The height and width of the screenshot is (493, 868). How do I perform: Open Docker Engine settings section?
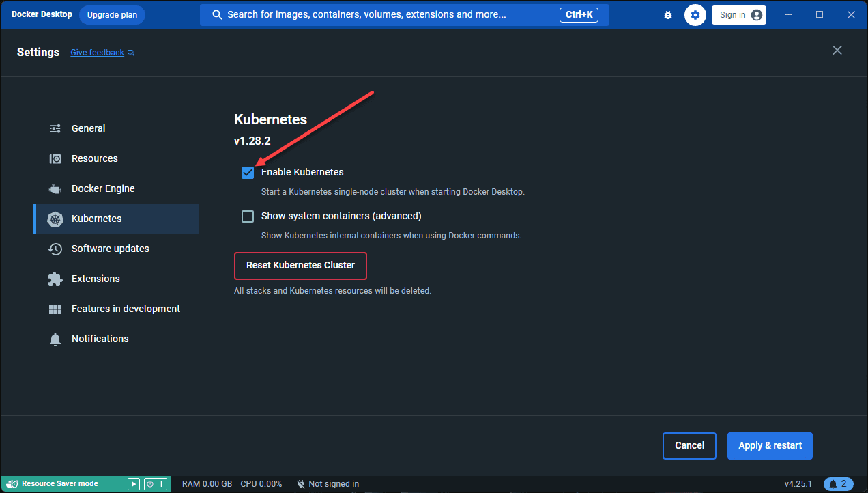point(116,188)
